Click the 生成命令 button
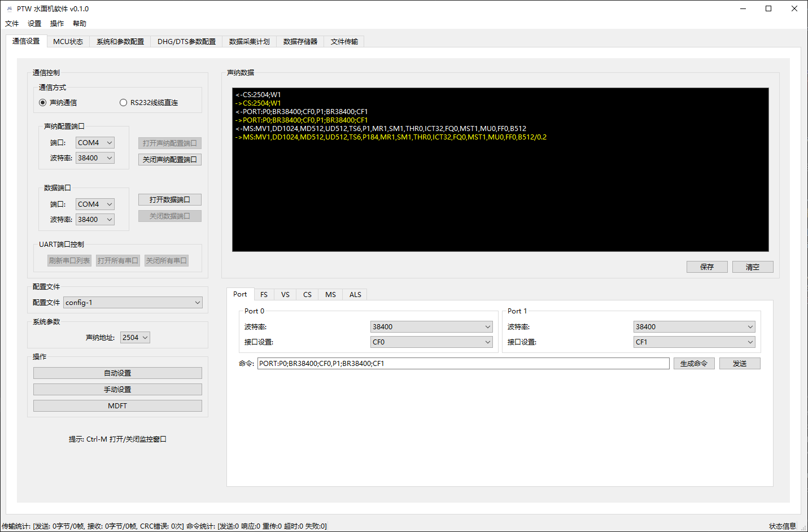Screen dimensions: 808x532 (x=694, y=364)
